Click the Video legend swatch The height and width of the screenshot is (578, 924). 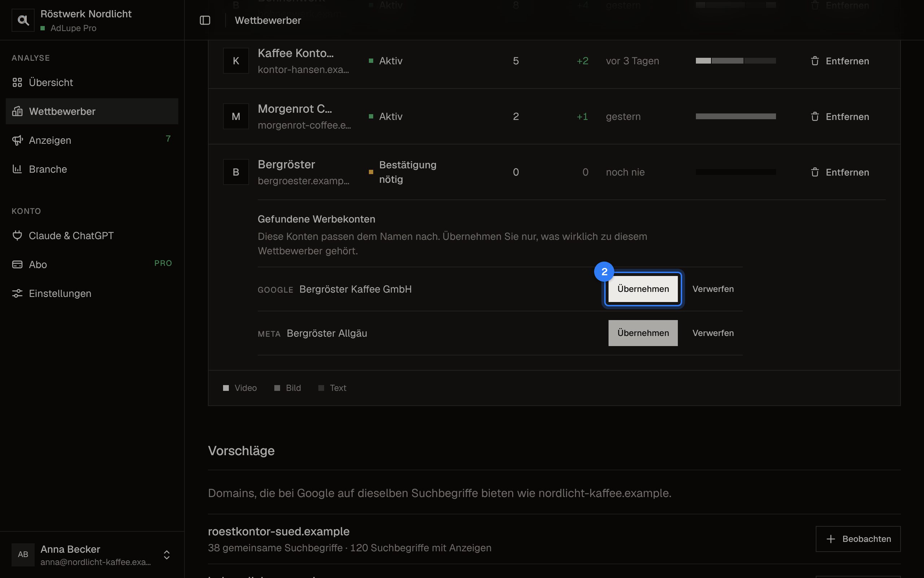pos(226,388)
